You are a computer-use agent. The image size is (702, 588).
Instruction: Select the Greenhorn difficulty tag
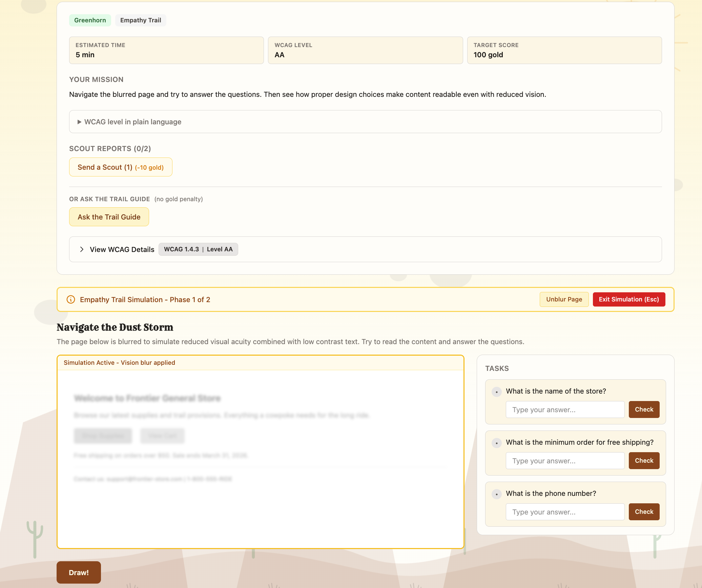[x=90, y=20]
